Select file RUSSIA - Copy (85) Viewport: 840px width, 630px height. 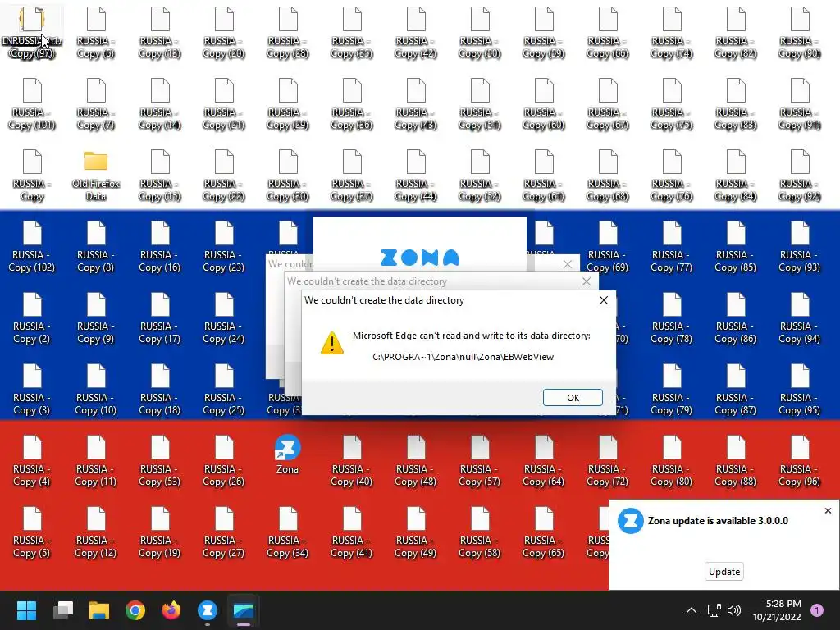(736, 246)
